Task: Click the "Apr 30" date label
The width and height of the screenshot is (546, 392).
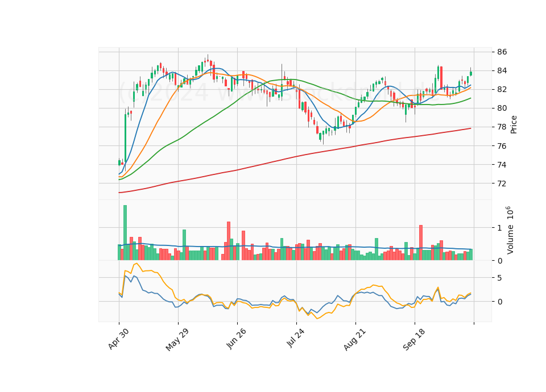Action: [118, 339]
